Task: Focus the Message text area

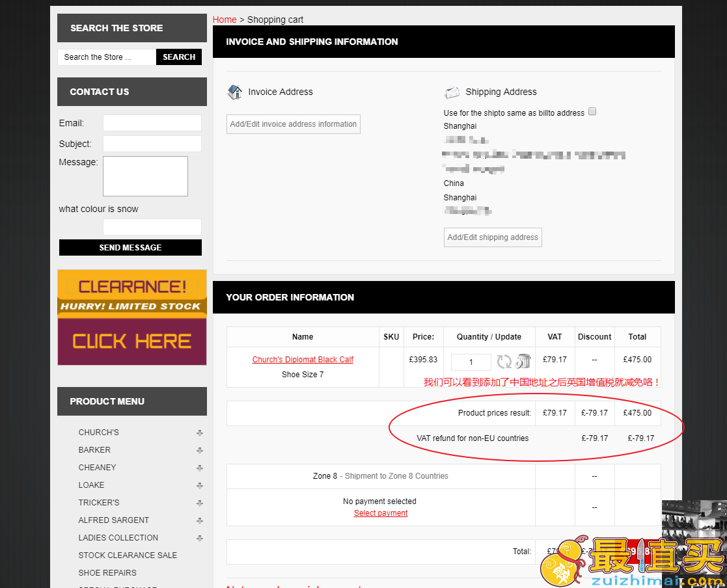Action: point(145,176)
